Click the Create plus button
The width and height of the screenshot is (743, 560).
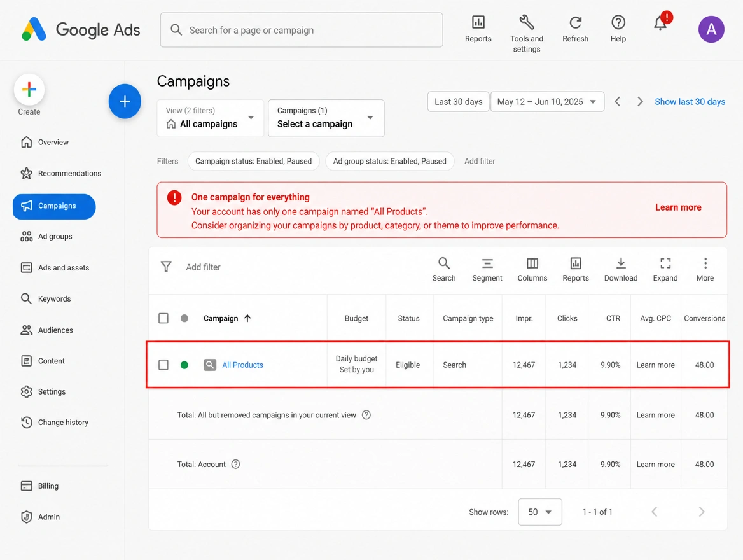pos(29,89)
